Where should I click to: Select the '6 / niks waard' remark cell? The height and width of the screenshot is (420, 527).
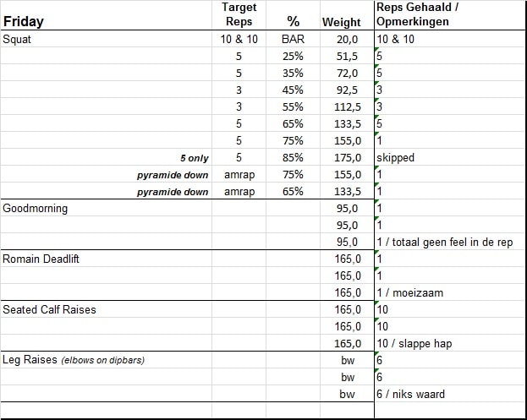tap(413, 394)
